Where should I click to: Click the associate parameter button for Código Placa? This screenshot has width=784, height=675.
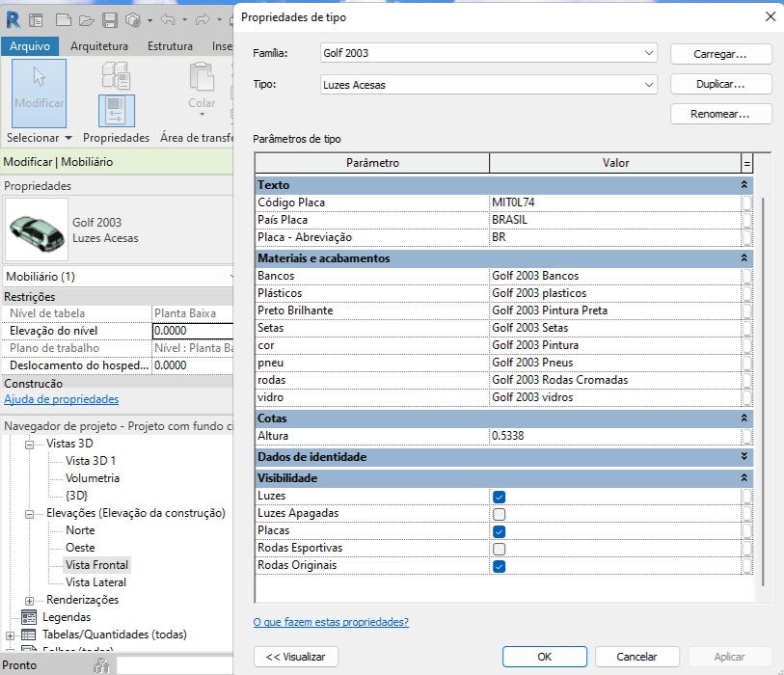tap(747, 202)
